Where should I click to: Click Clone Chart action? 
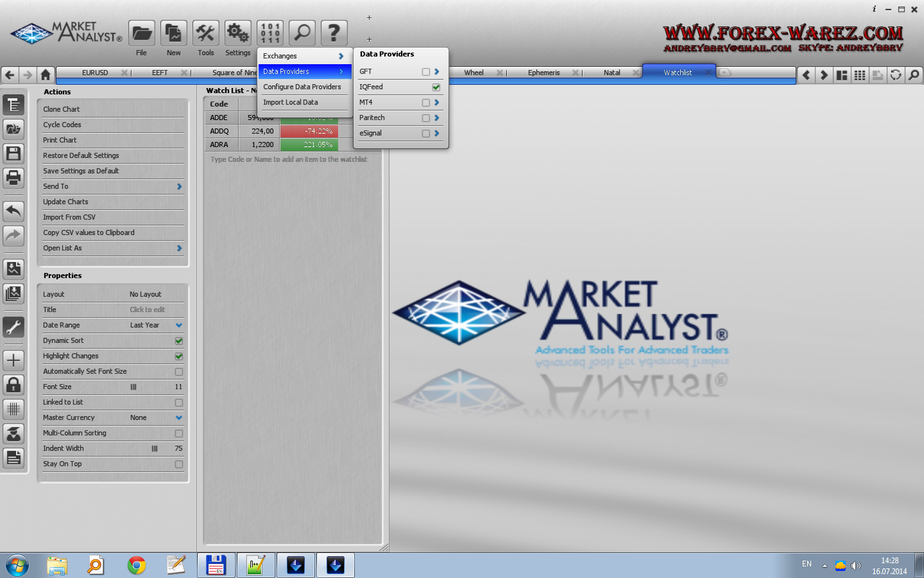(x=62, y=109)
